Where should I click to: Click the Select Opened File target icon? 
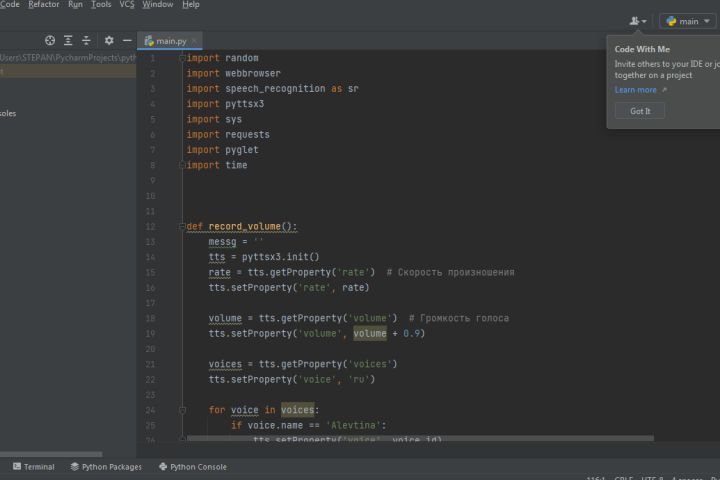coord(50,41)
